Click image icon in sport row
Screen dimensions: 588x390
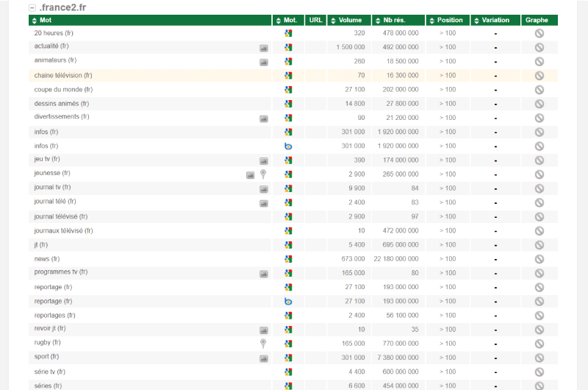click(264, 358)
